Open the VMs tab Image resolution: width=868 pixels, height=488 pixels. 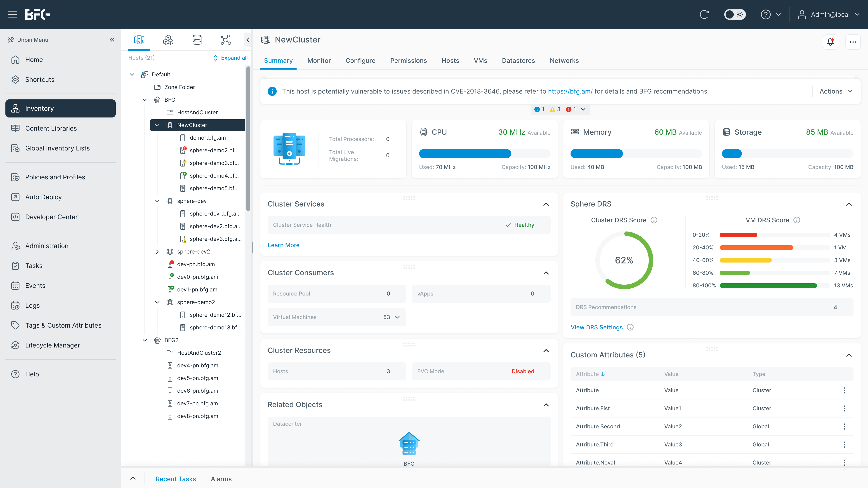(480, 61)
